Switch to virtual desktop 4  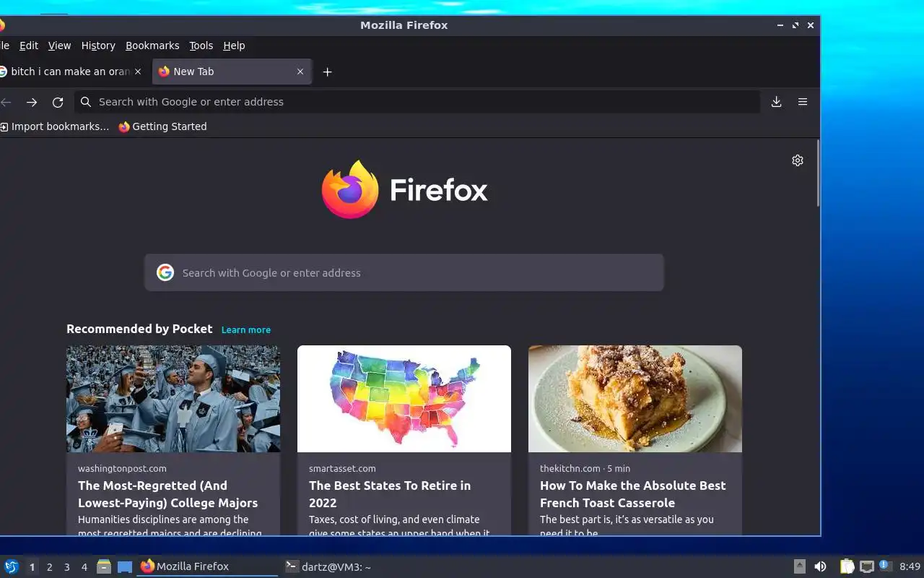[84, 567]
